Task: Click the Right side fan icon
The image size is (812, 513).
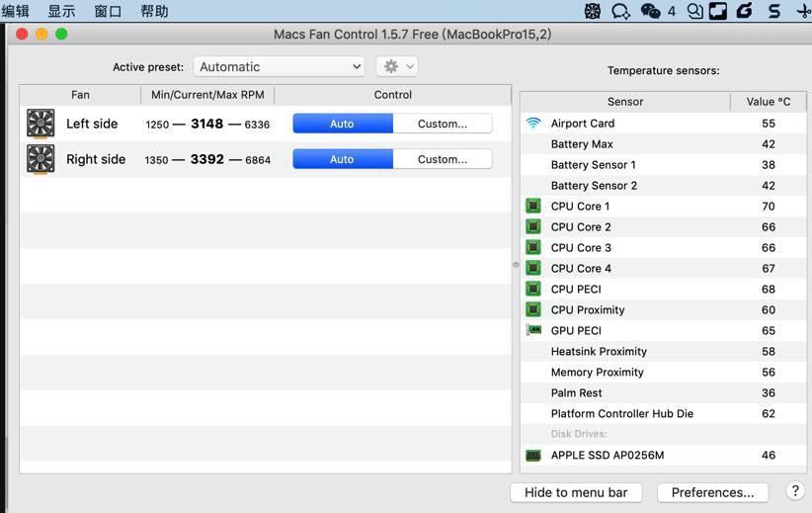Action: (41, 159)
